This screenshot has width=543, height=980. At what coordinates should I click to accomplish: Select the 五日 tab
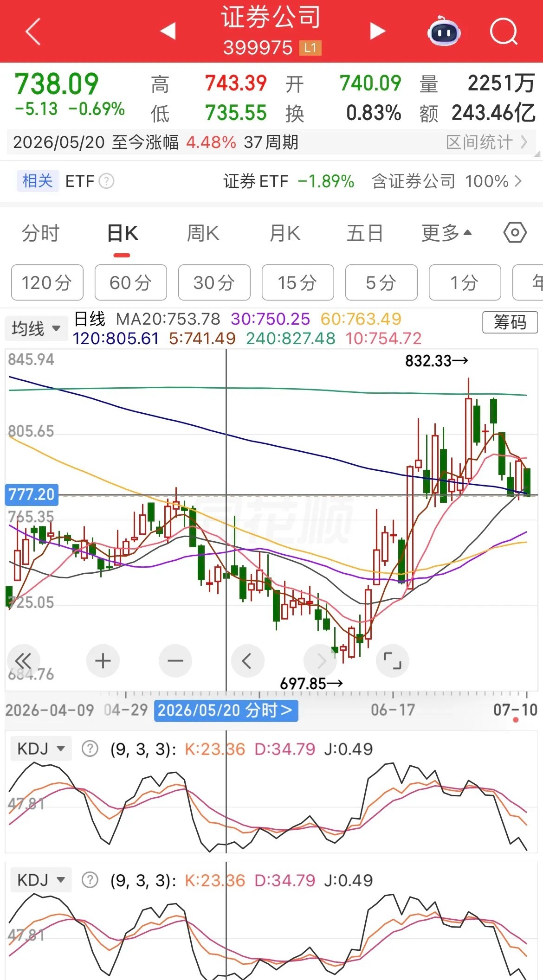click(x=365, y=233)
